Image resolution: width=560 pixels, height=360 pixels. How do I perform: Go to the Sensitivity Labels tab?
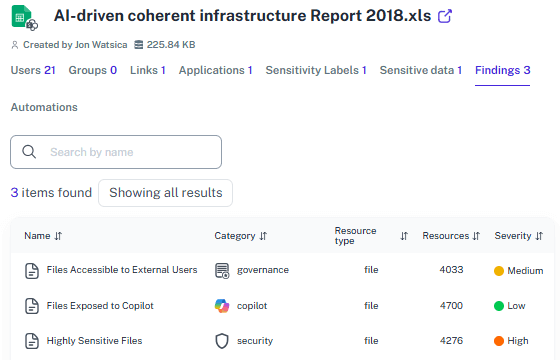pos(316,70)
